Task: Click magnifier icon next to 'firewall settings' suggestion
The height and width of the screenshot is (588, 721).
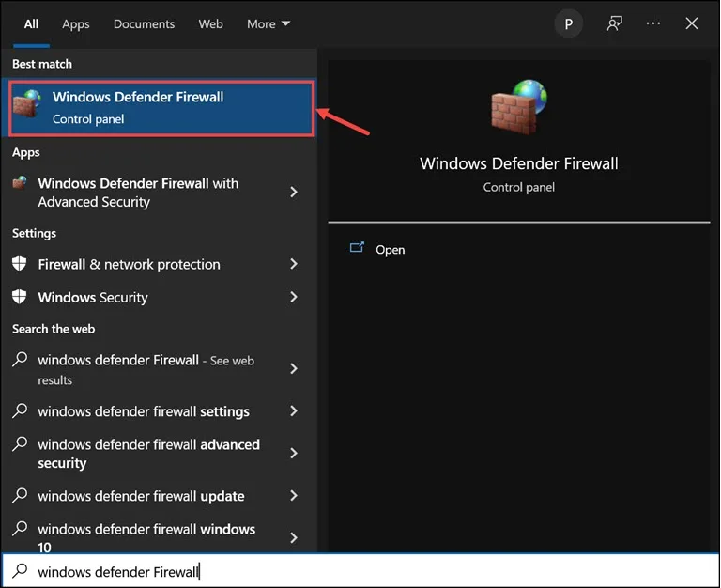Action: pyautogui.click(x=20, y=410)
